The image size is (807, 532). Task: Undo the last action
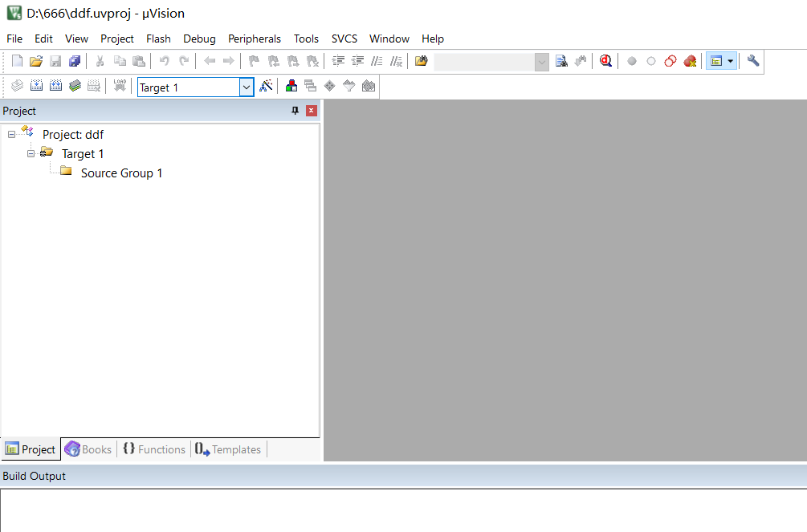(164, 61)
